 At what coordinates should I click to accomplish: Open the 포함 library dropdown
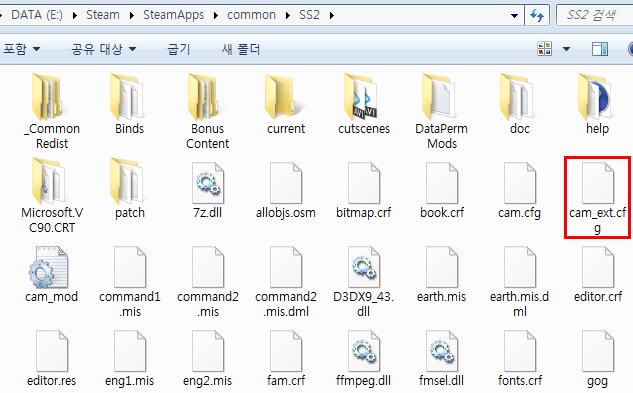pyautogui.click(x=21, y=49)
